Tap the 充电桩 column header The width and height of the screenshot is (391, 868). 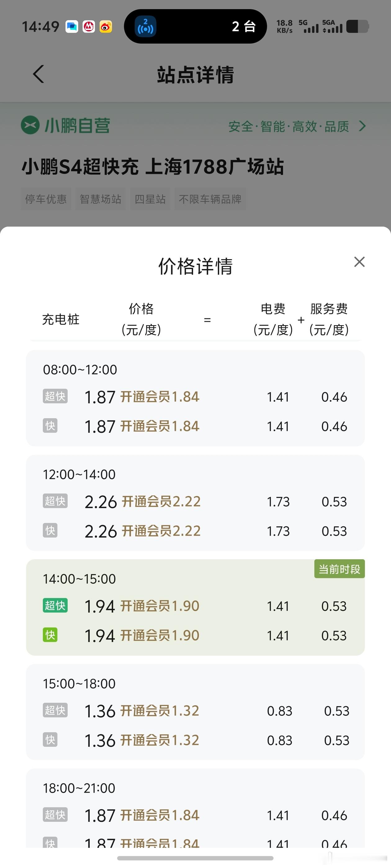pos(61,319)
